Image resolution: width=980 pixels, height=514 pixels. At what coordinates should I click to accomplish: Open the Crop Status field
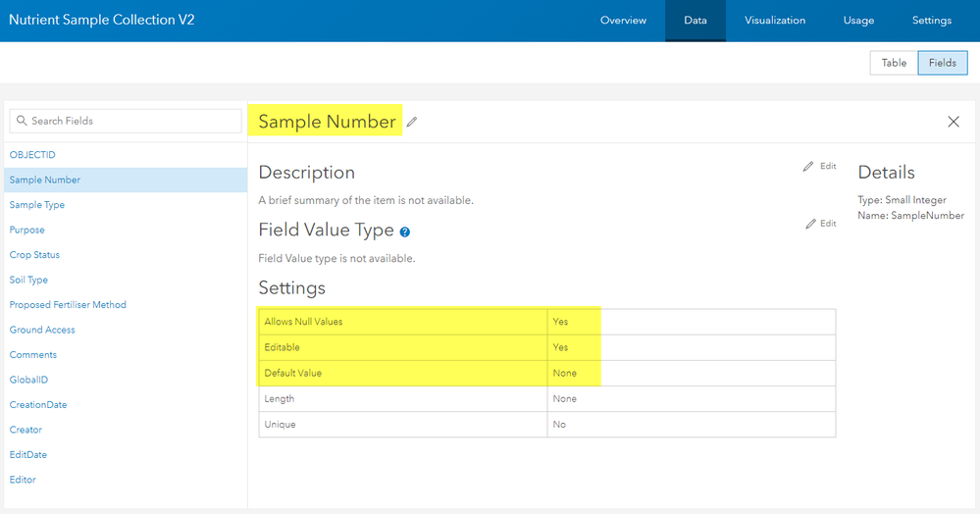point(34,255)
